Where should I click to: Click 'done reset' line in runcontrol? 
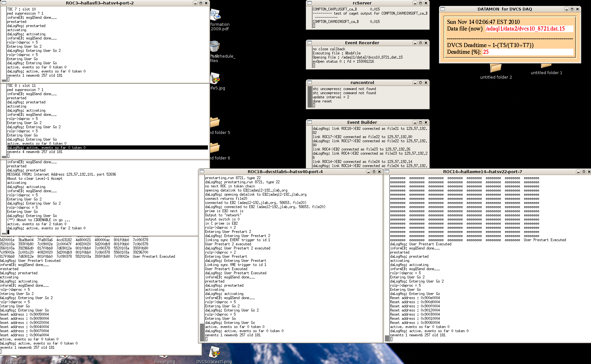[322, 101]
